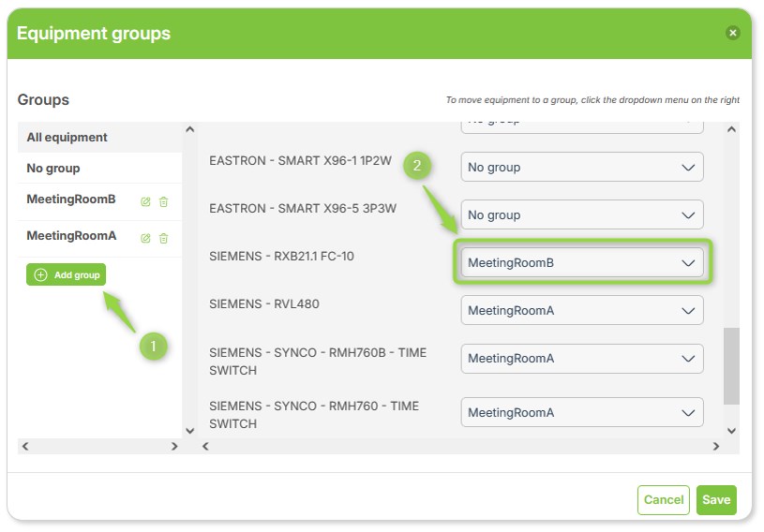Click SIEMENS - SYNCO - RMH760B label
764x532 pixels.
point(318,362)
